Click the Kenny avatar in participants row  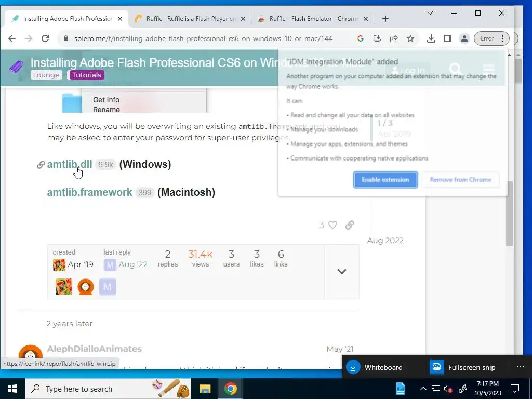[86, 287]
